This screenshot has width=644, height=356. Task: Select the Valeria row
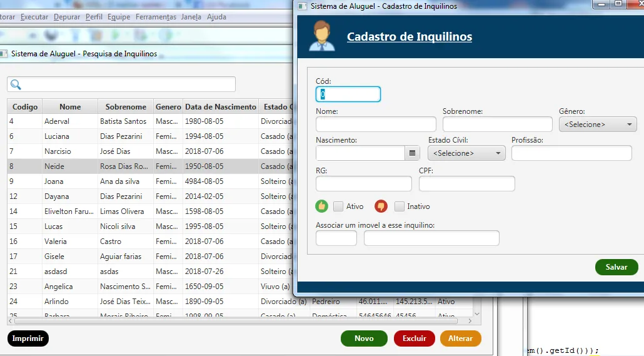[x=150, y=242]
